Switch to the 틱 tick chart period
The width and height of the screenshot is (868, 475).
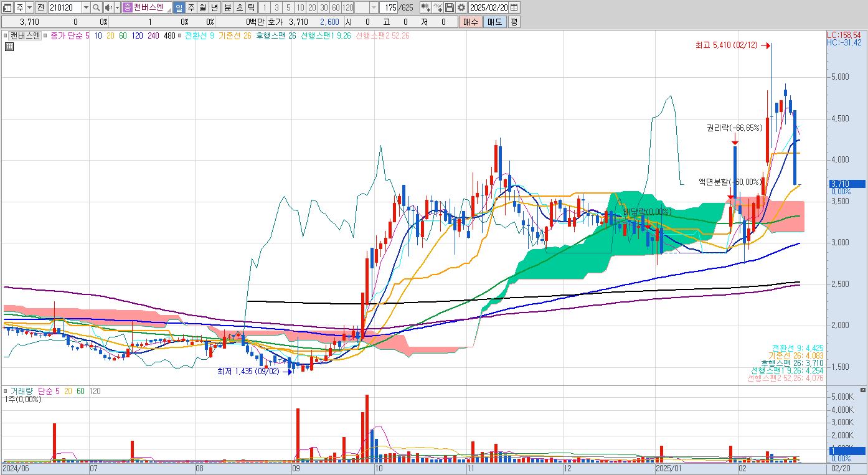(x=252, y=7)
